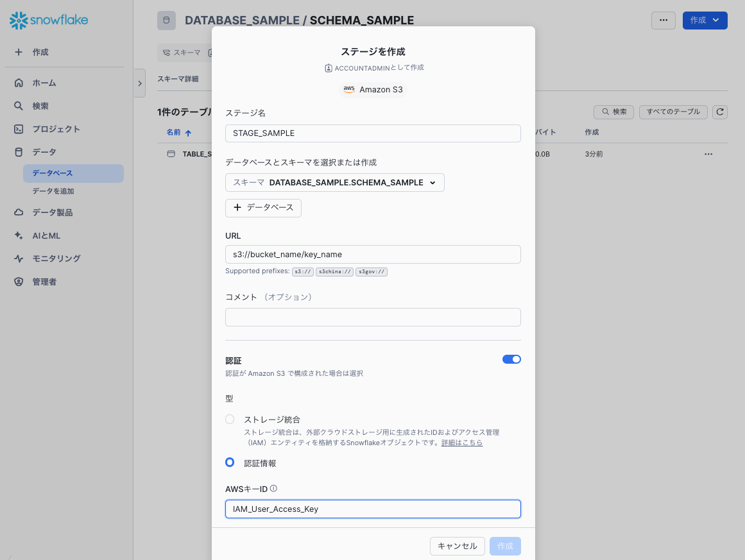Click the up arrow sort icon by 名前
Screen dimensions: 745x560
(x=188, y=133)
